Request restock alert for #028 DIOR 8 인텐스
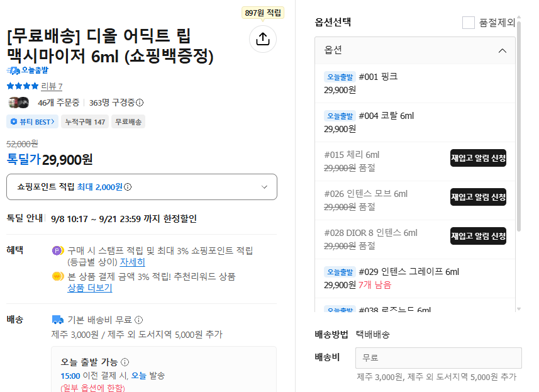 click(x=478, y=236)
